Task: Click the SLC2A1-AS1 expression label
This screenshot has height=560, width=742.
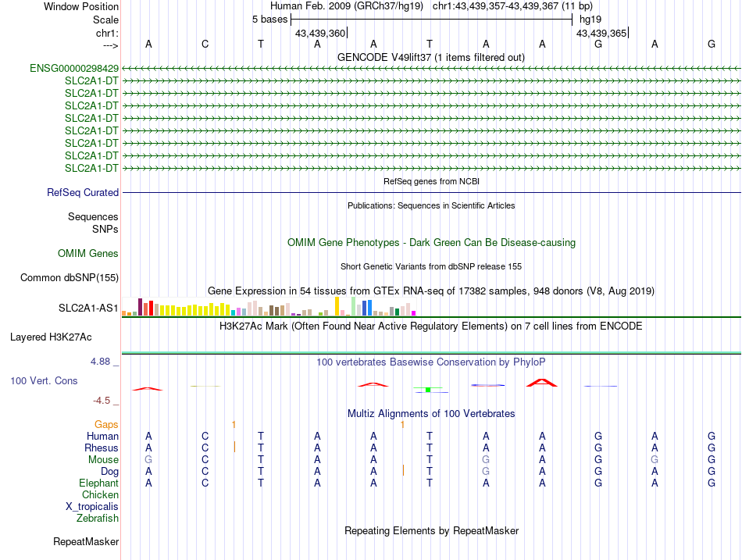Action: [88, 309]
